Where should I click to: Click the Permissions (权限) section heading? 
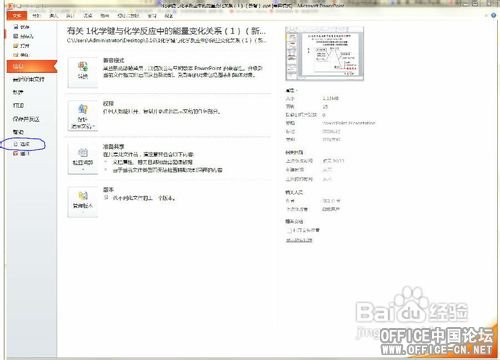[108, 104]
